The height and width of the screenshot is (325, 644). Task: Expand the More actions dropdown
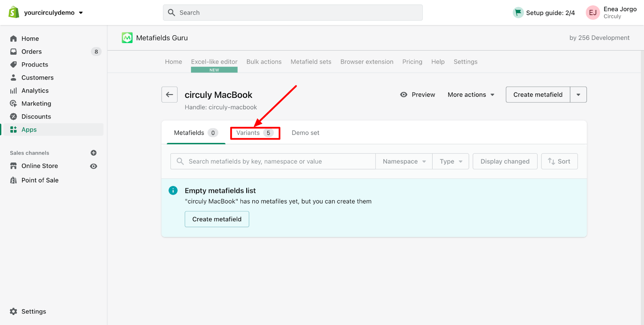click(x=471, y=95)
